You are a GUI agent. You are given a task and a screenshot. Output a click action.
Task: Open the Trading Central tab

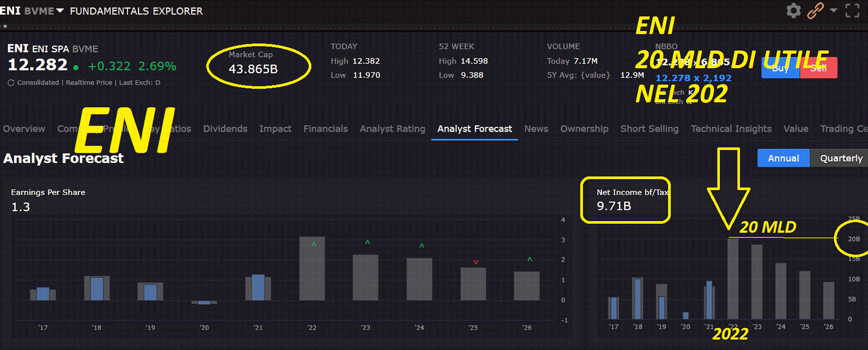(x=844, y=128)
